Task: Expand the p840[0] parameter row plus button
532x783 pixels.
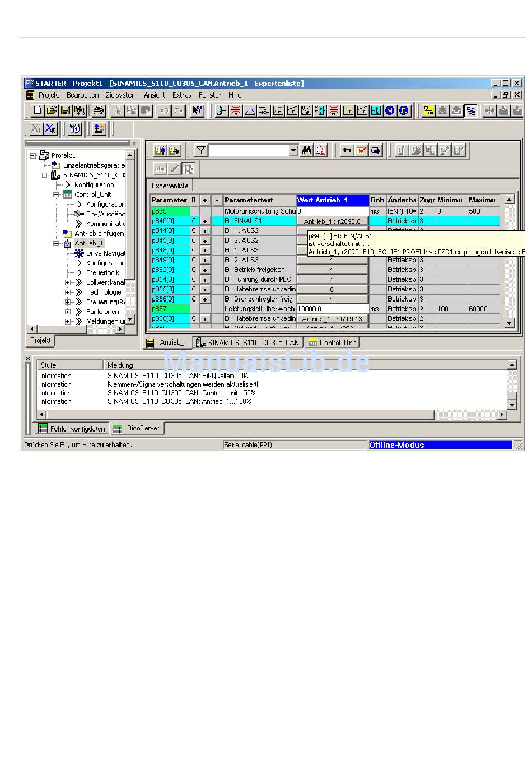Action: [x=205, y=221]
